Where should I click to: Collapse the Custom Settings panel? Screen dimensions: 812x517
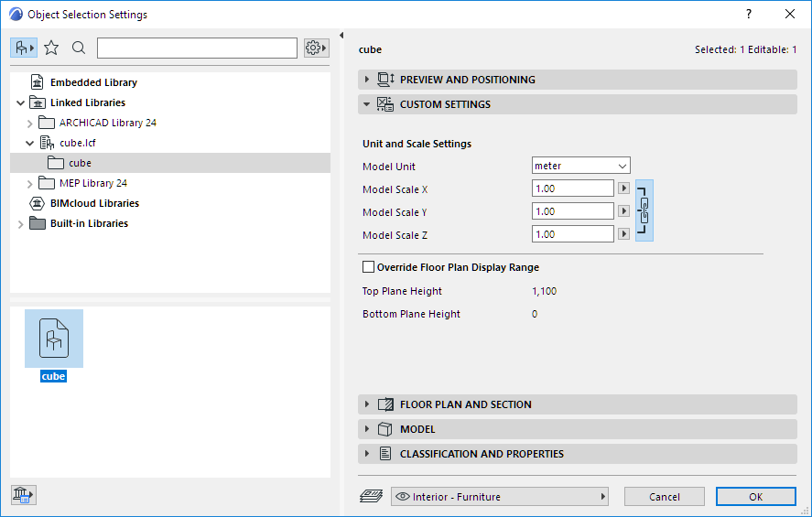pyautogui.click(x=368, y=104)
